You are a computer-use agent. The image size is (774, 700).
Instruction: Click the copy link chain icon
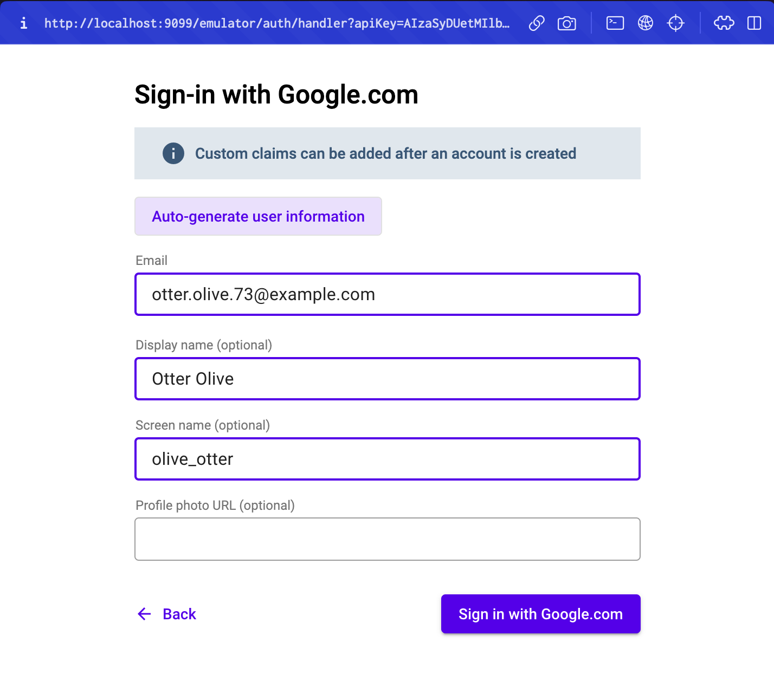(537, 23)
